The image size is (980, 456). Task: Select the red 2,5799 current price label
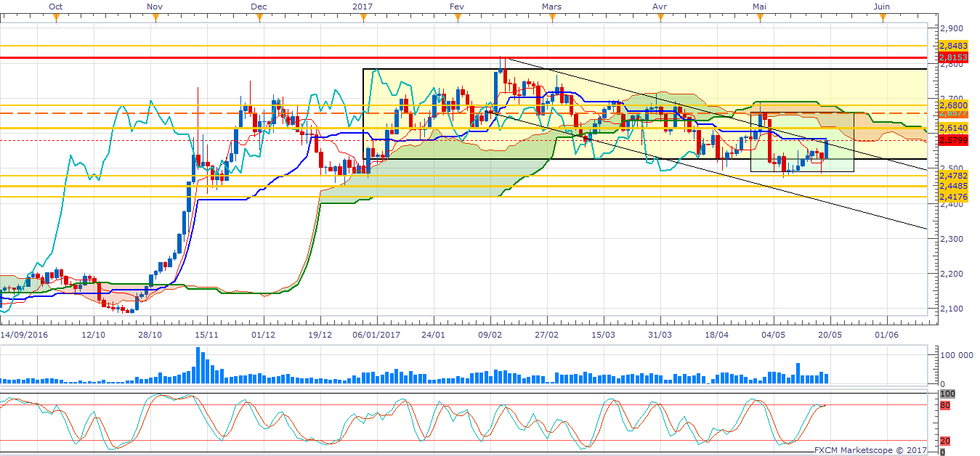(x=953, y=140)
